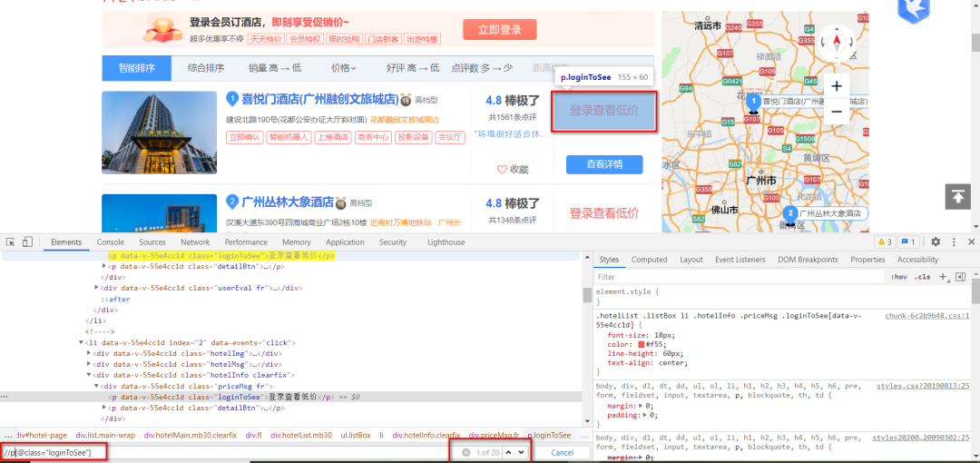Viewport: 980px width, 463px height.
Task: Toggle the .cls class editor
Action: (923, 277)
